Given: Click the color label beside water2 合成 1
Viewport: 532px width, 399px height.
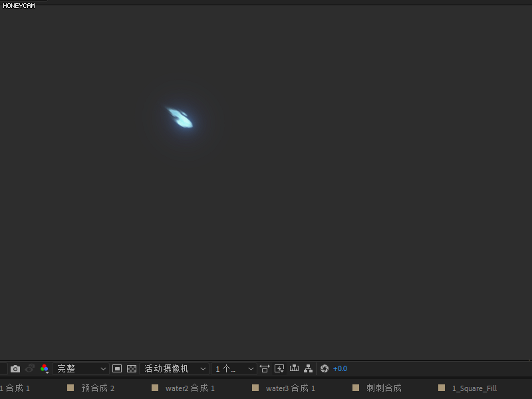Looking at the screenshot, I should [155, 388].
